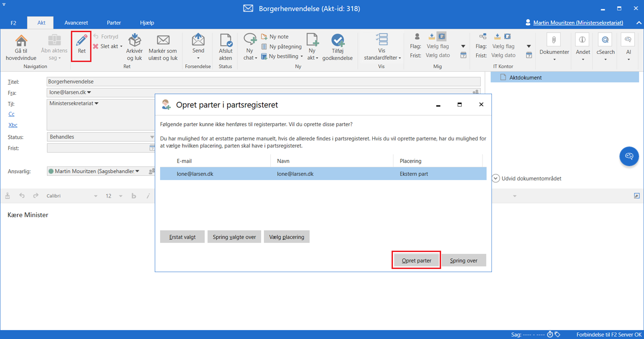The image size is (644, 339).
Task: Expand Vis standardfelter dropdown
Action: (382, 47)
